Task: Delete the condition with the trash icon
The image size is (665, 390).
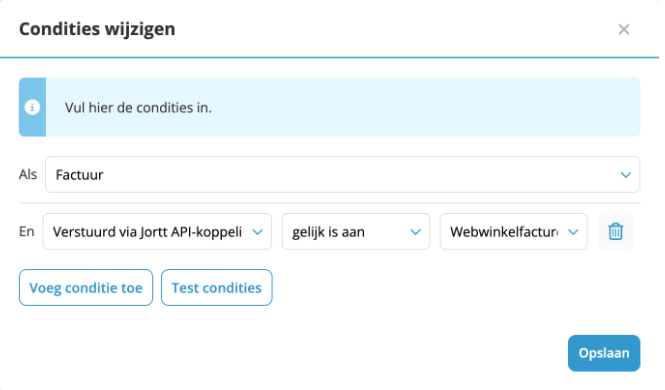Action: click(615, 231)
